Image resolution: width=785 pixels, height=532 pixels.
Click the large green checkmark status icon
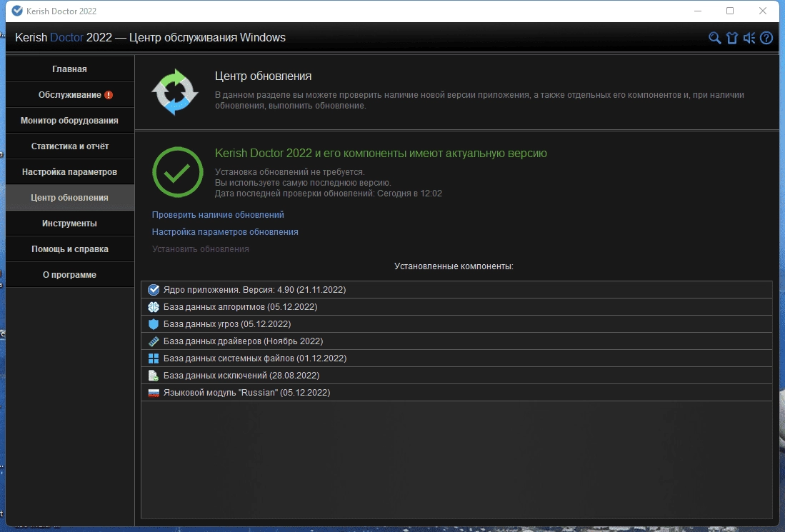[178, 172]
